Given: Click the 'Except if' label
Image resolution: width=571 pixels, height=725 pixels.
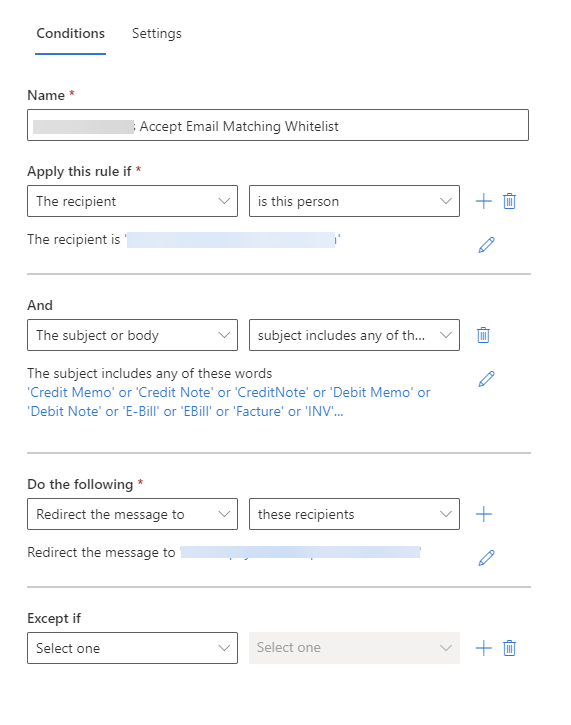Looking at the screenshot, I should 54,618.
